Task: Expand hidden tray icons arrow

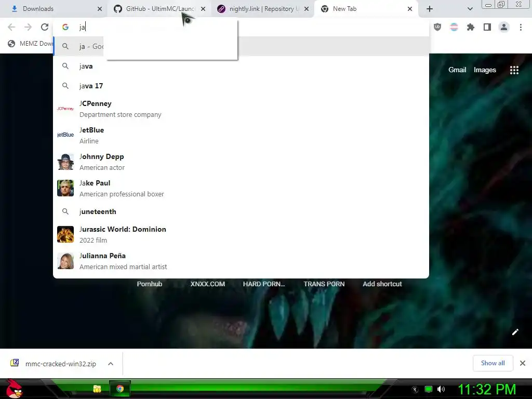Action: click(415, 390)
